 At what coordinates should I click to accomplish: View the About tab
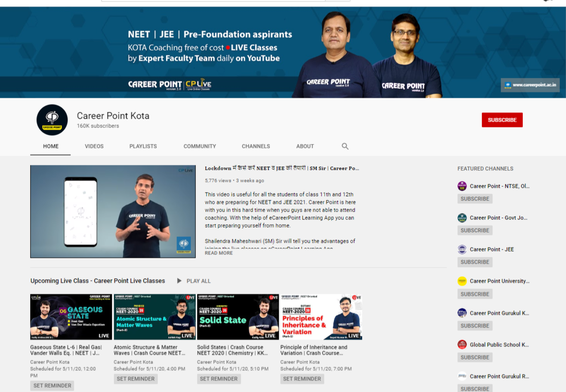(305, 146)
